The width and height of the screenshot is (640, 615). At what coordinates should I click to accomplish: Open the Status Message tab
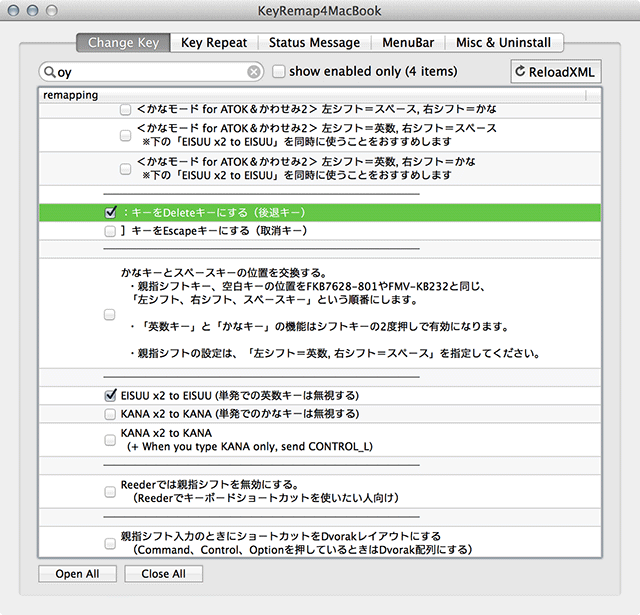click(312, 43)
